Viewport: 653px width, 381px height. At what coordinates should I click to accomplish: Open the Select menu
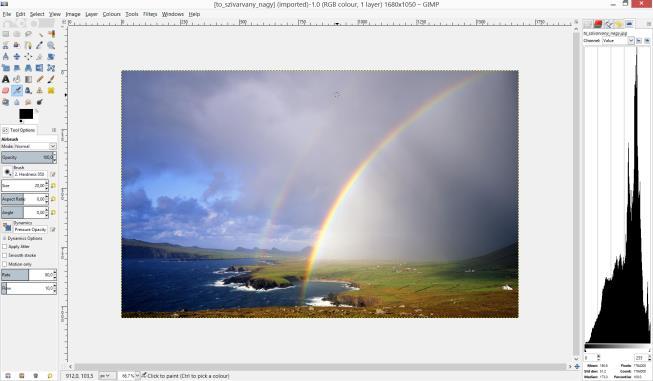pyautogui.click(x=37, y=14)
